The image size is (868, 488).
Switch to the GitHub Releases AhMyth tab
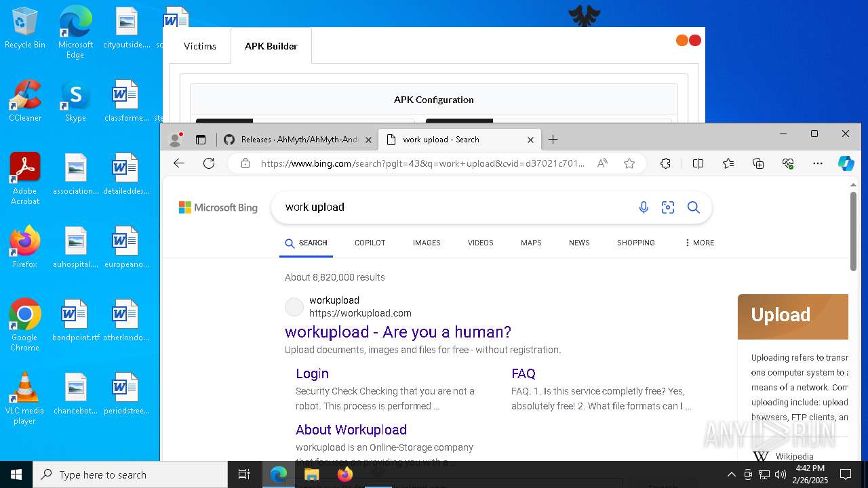pos(298,140)
